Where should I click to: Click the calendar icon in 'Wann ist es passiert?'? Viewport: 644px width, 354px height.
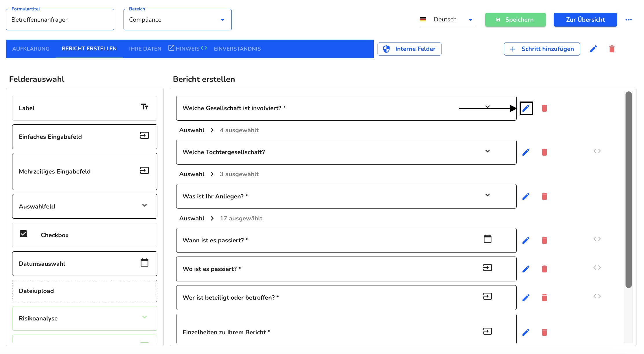(487, 239)
